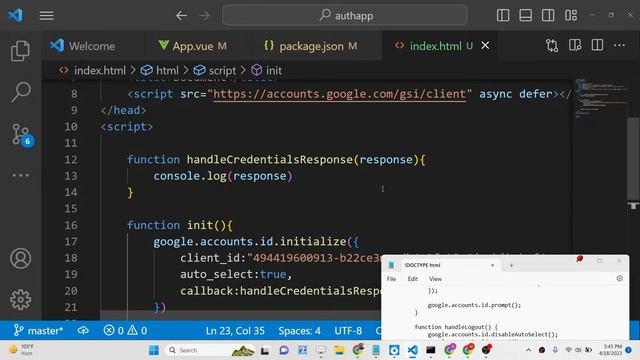
Task: Open File Explorer from the taskbar
Action: tap(339, 350)
